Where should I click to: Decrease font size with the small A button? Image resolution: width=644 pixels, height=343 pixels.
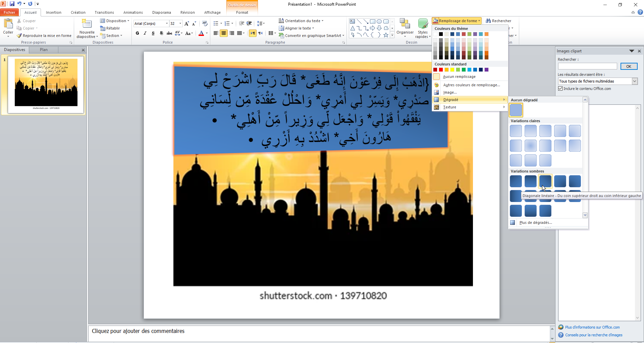194,23
